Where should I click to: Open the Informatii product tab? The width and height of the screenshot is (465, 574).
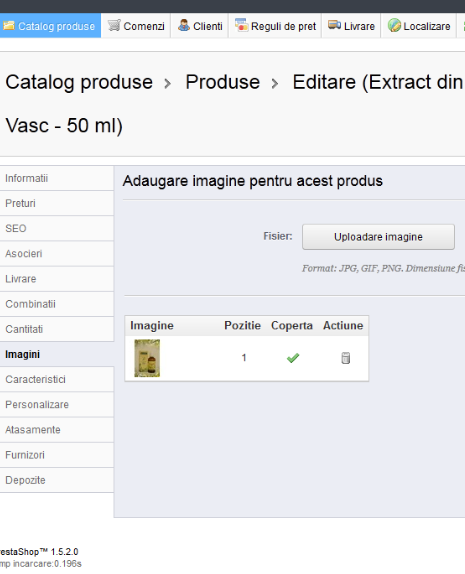[57, 178]
